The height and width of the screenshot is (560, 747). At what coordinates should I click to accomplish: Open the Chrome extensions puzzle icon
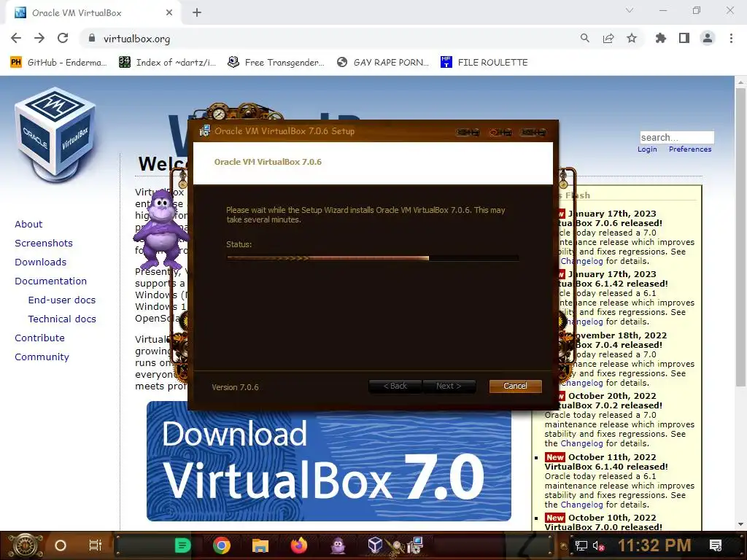(x=660, y=39)
